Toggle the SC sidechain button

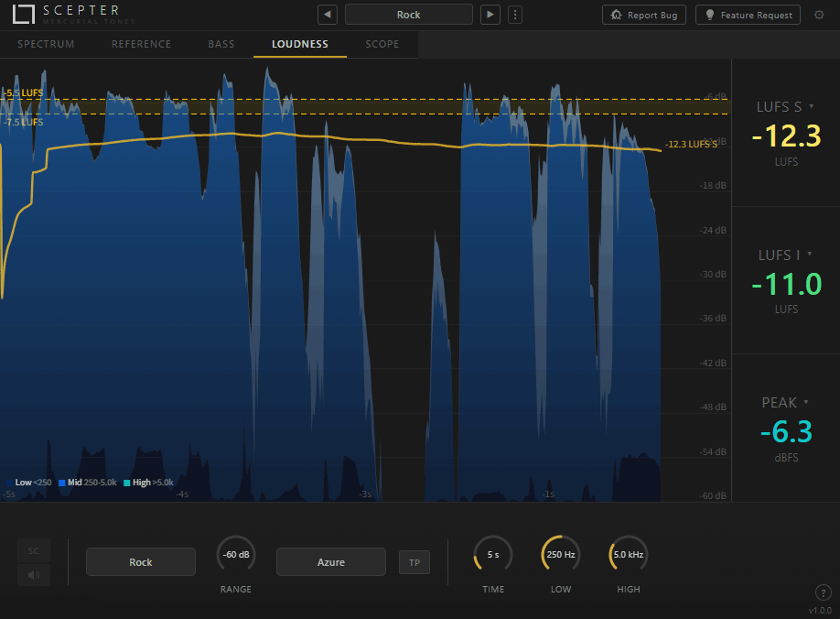click(x=34, y=550)
